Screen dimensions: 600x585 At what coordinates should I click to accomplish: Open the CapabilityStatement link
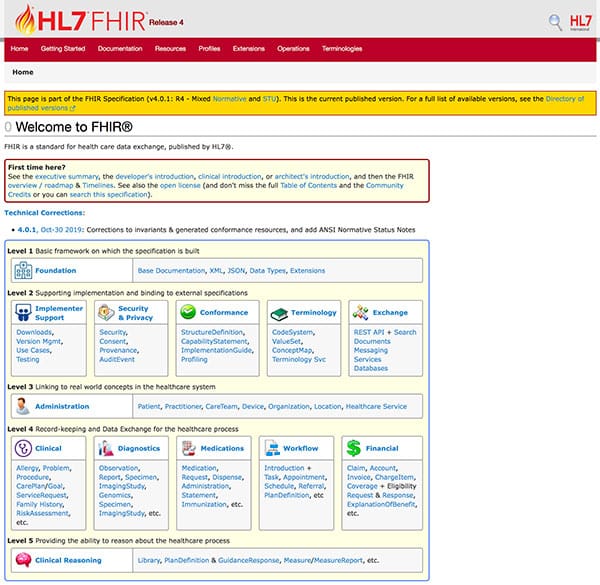tap(214, 341)
